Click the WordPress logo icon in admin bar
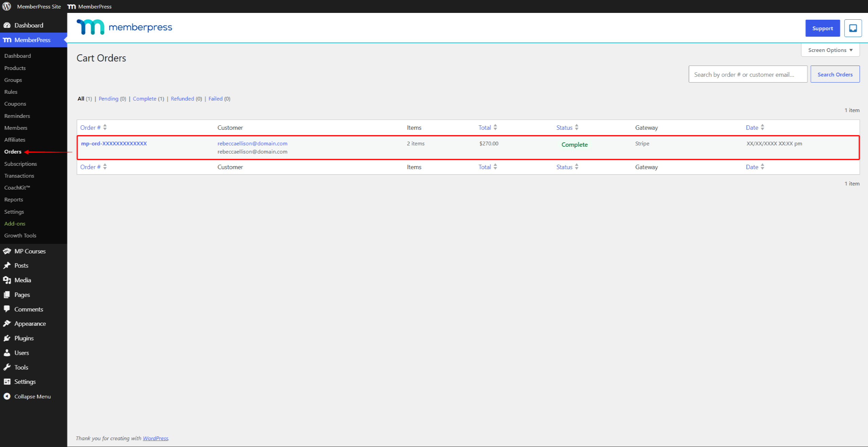Viewport: 868px width, 447px height. pyautogui.click(x=6, y=6)
